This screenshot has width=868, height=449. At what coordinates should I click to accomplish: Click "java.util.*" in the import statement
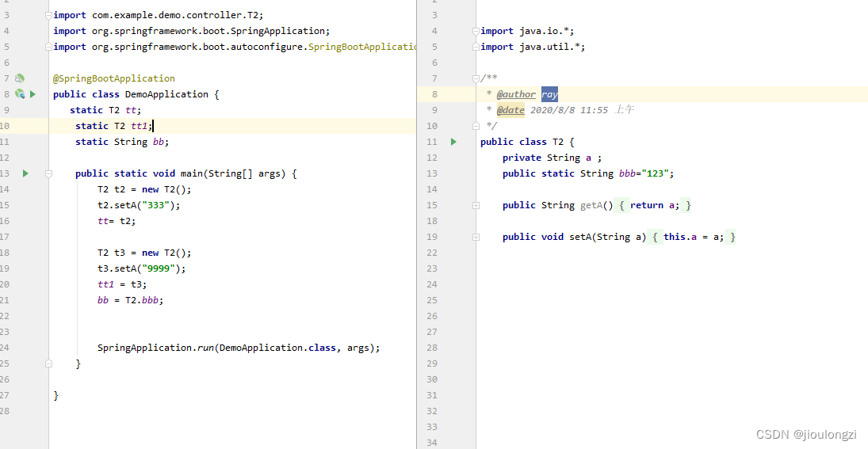pos(549,47)
